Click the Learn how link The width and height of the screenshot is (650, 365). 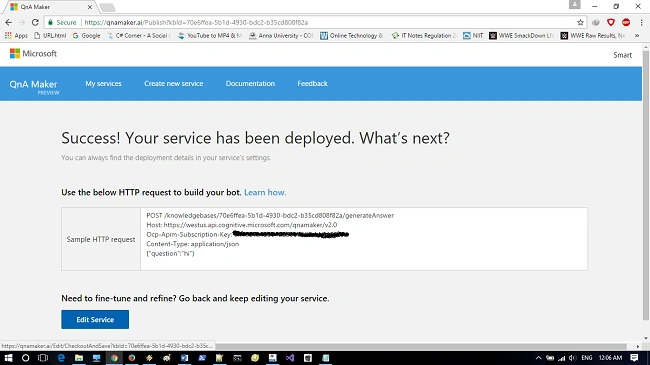(x=265, y=192)
